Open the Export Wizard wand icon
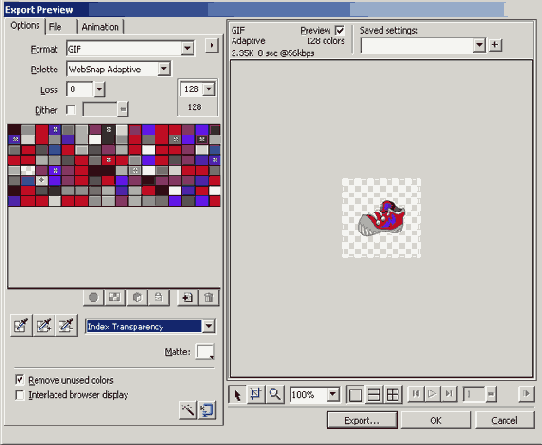 click(188, 410)
